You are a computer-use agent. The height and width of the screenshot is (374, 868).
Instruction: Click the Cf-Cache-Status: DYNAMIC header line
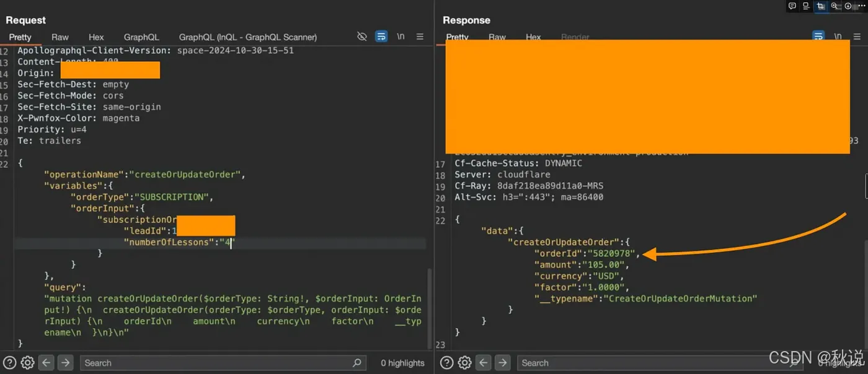518,163
